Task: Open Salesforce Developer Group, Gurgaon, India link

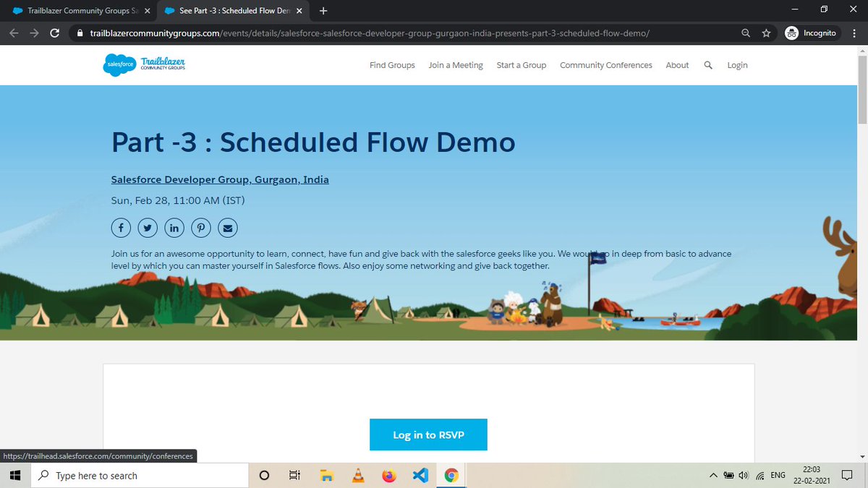Action: coord(220,179)
